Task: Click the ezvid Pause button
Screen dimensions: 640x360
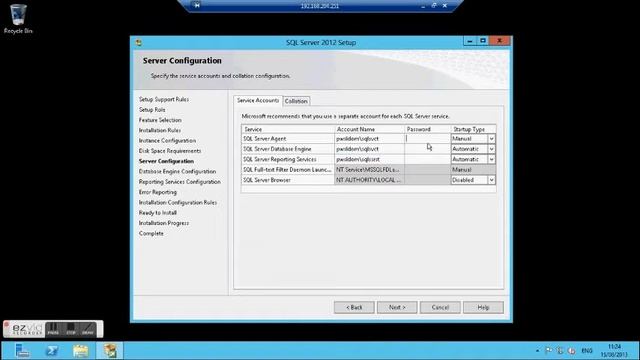Action: tap(53, 329)
